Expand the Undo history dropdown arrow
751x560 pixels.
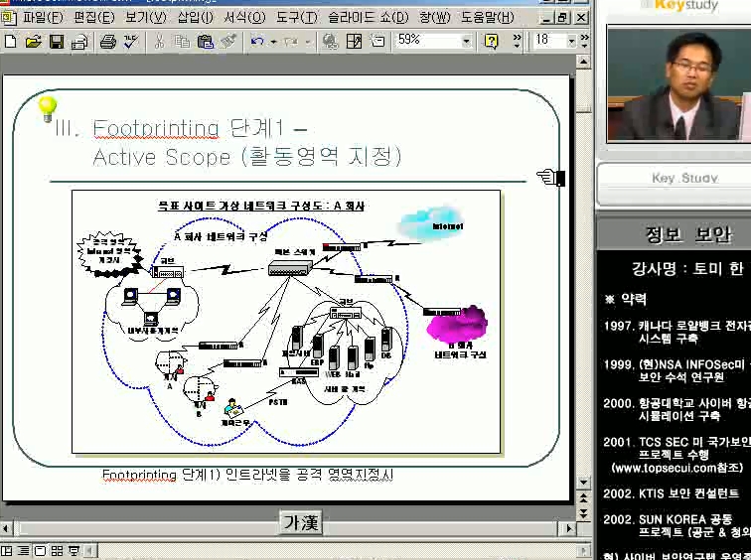(271, 42)
